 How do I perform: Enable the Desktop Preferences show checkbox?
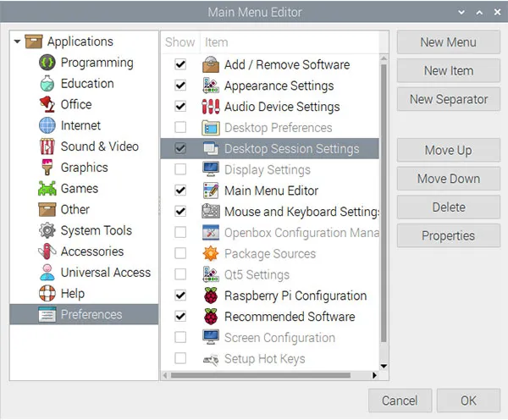(180, 127)
